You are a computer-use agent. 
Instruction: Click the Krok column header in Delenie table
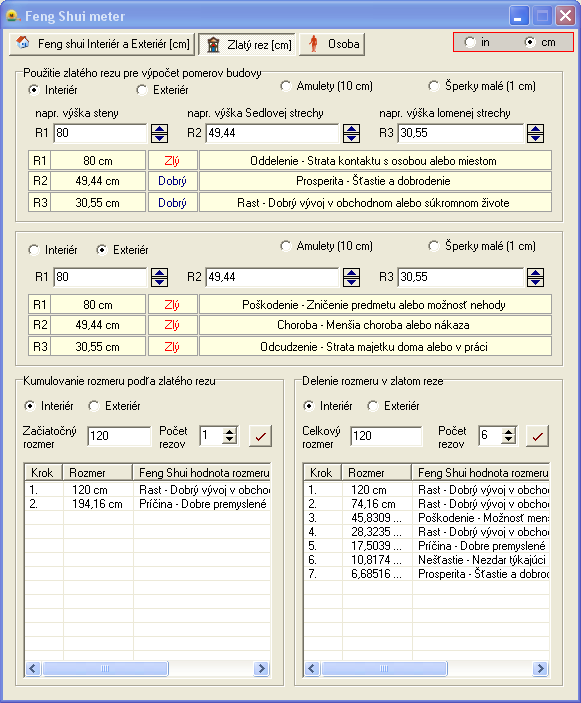(x=322, y=473)
